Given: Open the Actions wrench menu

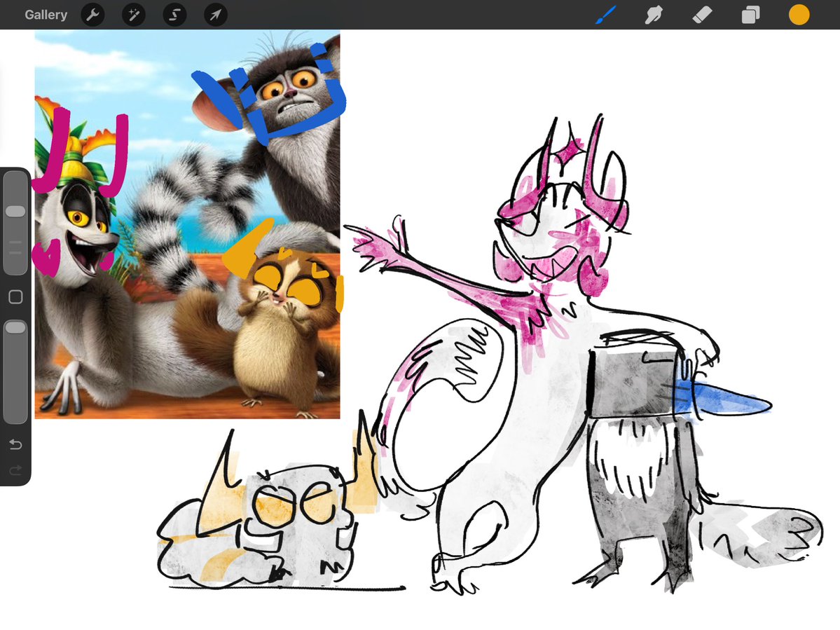Looking at the screenshot, I should coord(92,15).
